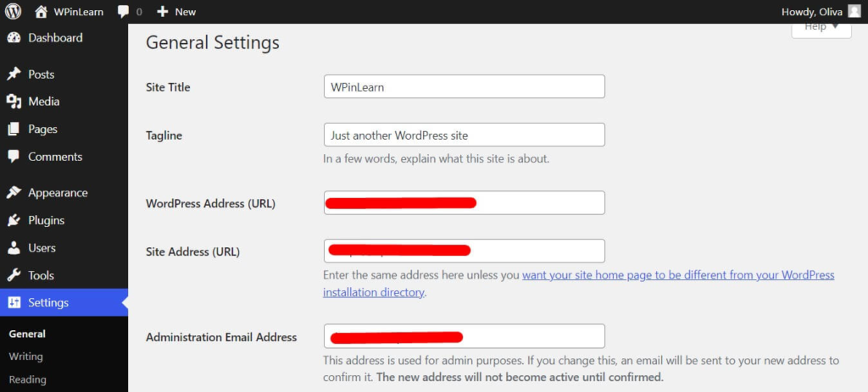Click the Site Title label
Screen dimensions: 868x392
pos(168,87)
